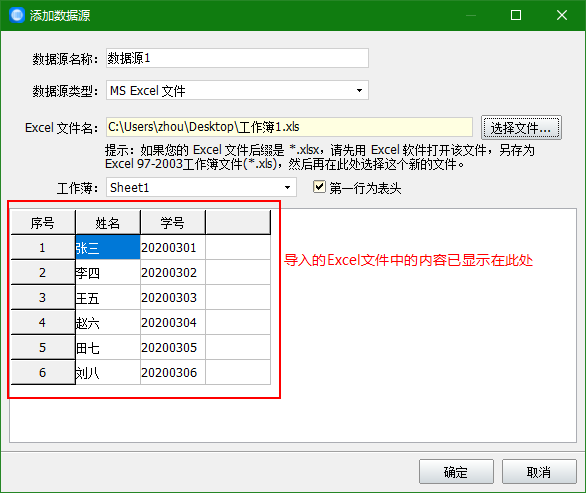Toggle the 第一行为表头 checkbox

point(319,187)
